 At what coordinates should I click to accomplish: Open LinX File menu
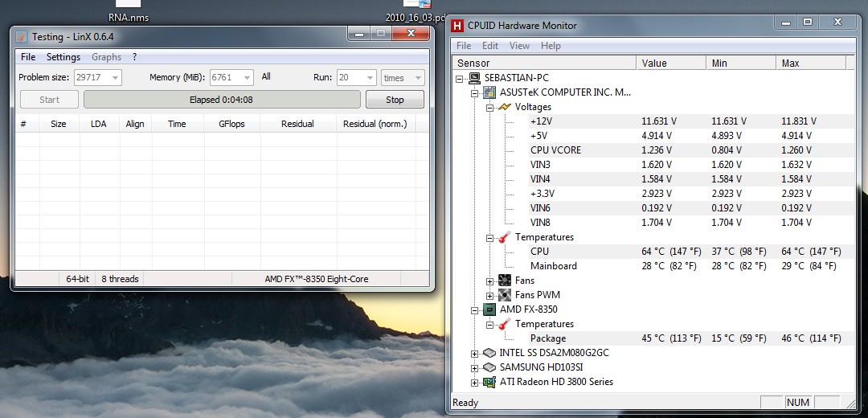27,57
